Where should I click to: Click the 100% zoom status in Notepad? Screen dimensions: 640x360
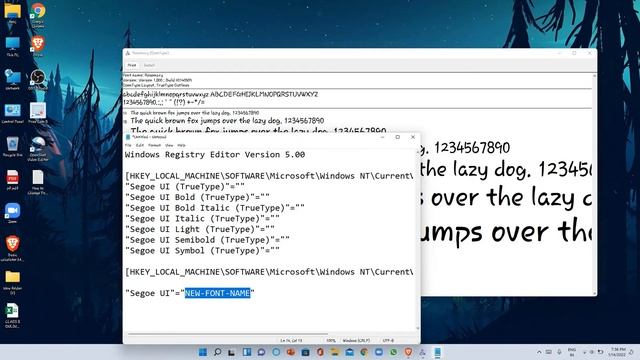coord(331,340)
